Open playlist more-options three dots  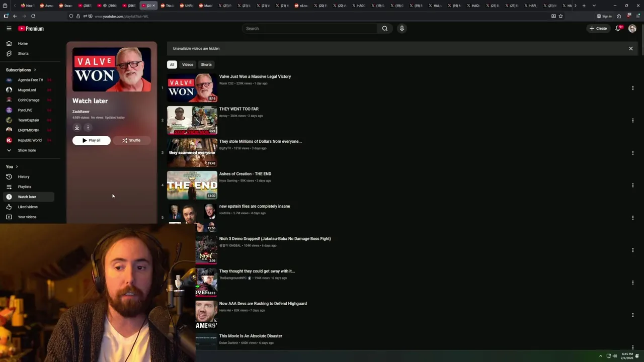pyautogui.click(x=88, y=128)
